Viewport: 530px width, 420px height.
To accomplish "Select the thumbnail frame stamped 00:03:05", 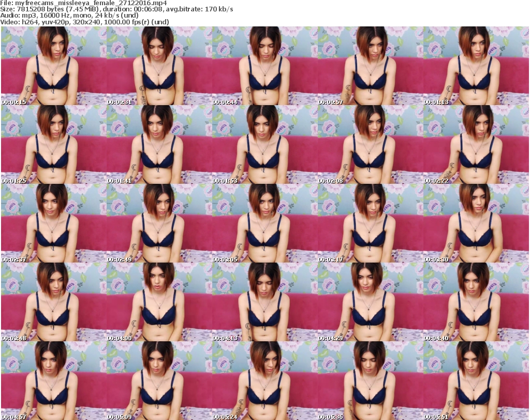I will pos(265,223).
